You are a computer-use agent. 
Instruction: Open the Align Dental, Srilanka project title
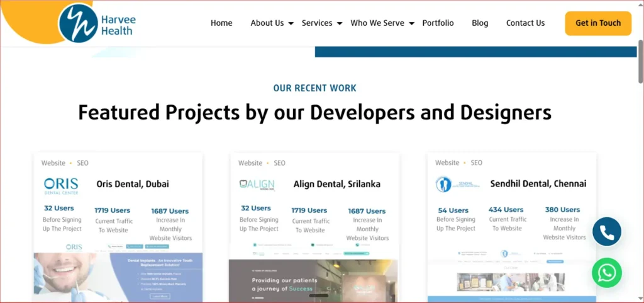click(x=337, y=184)
